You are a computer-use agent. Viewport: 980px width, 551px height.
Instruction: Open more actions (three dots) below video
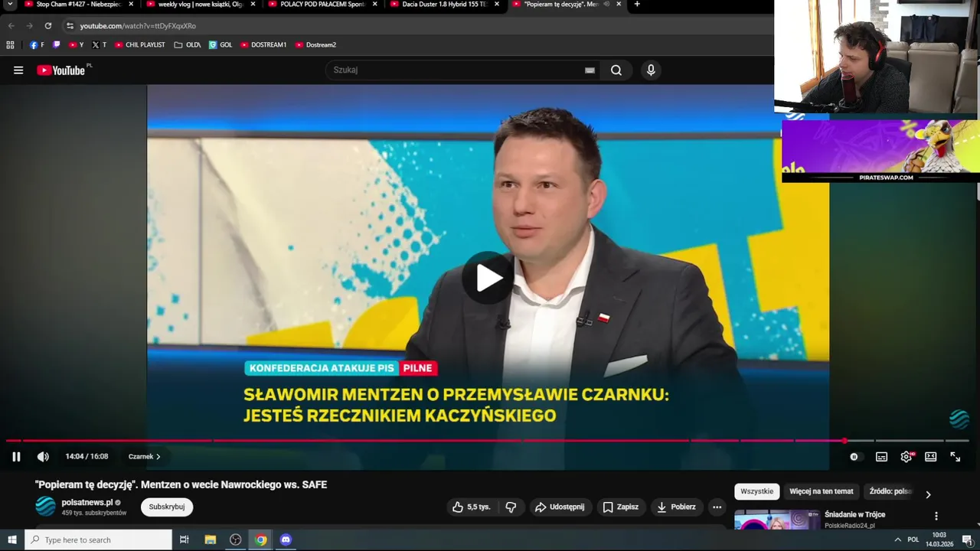pos(717,507)
